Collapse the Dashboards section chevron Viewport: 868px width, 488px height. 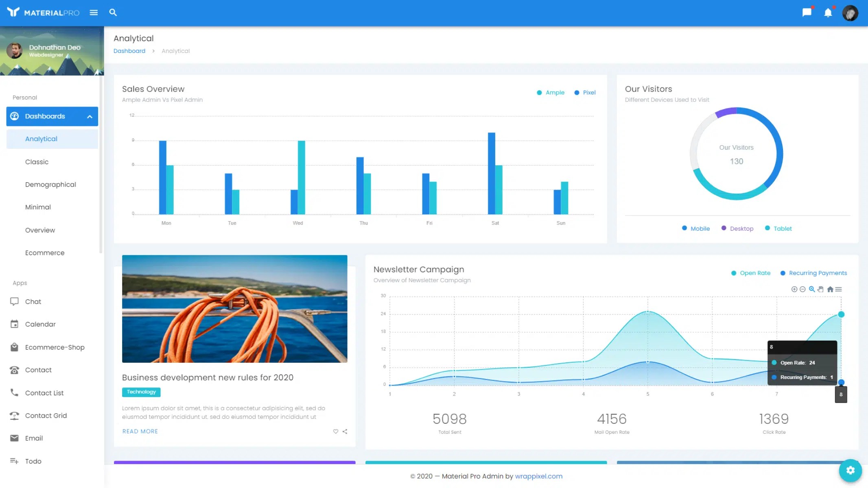(90, 116)
